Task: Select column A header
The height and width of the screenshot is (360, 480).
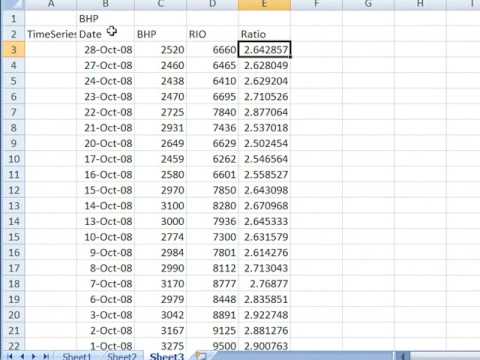Action: click(x=51, y=4)
